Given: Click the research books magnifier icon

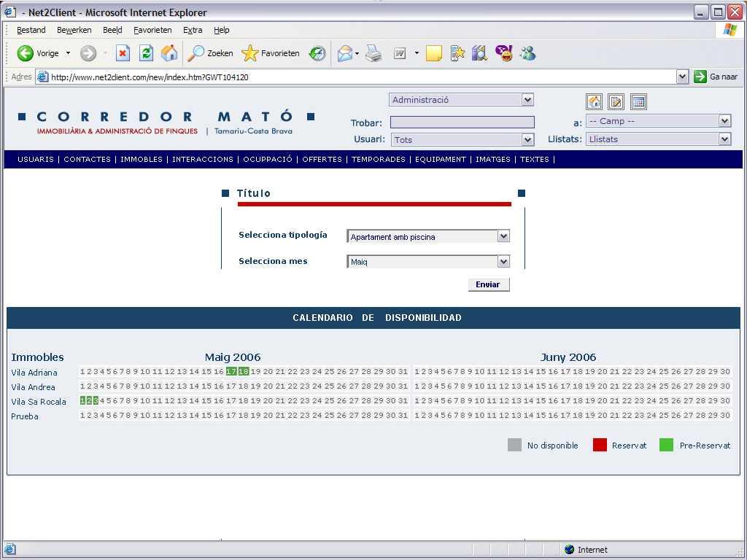Looking at the screenshot, I should (x=480, y=53).
